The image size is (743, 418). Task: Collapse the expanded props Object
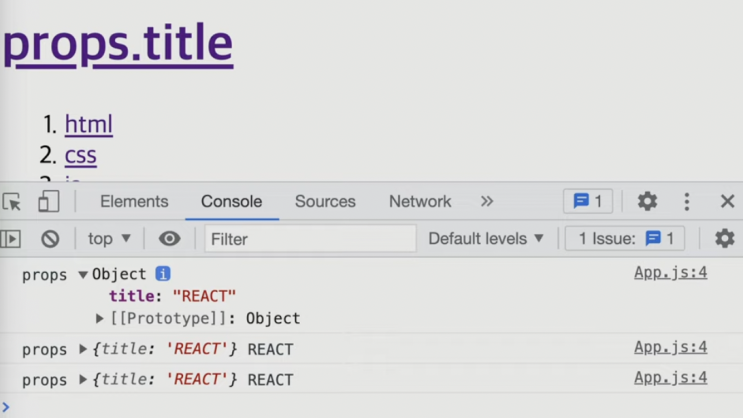(83, 274)
